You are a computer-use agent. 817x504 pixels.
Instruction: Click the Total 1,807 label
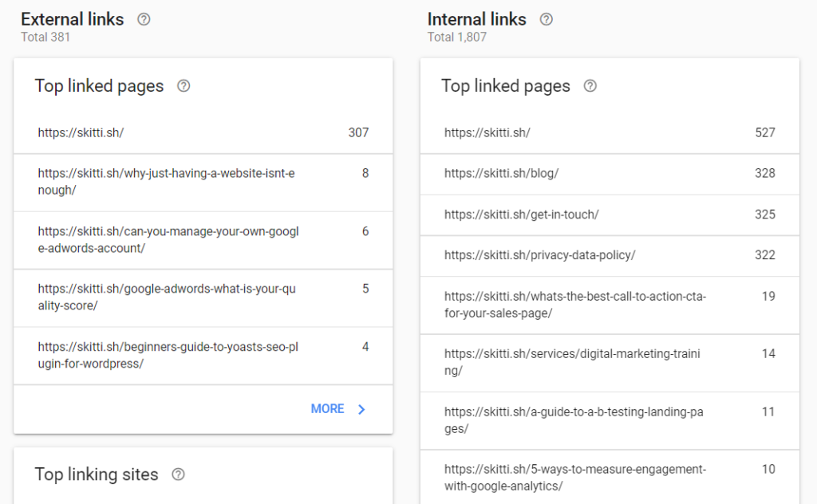click(x=457, y=37)
